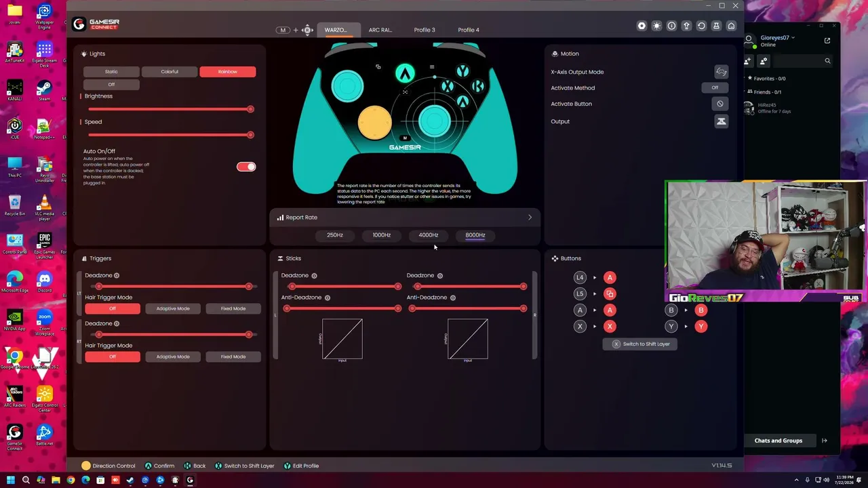Expand the Report Rate chevron arrow
This screenshot has width=868, height=488.
530,218
